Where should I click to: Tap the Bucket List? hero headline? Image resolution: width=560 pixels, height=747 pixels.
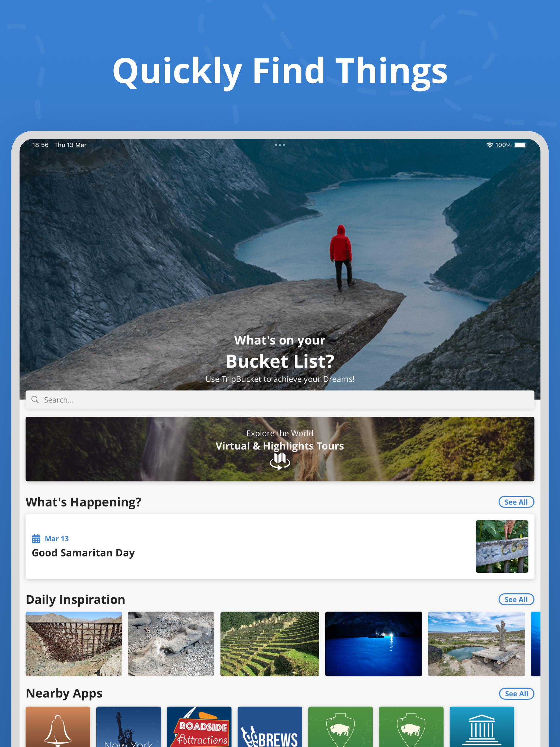(280, 361)
